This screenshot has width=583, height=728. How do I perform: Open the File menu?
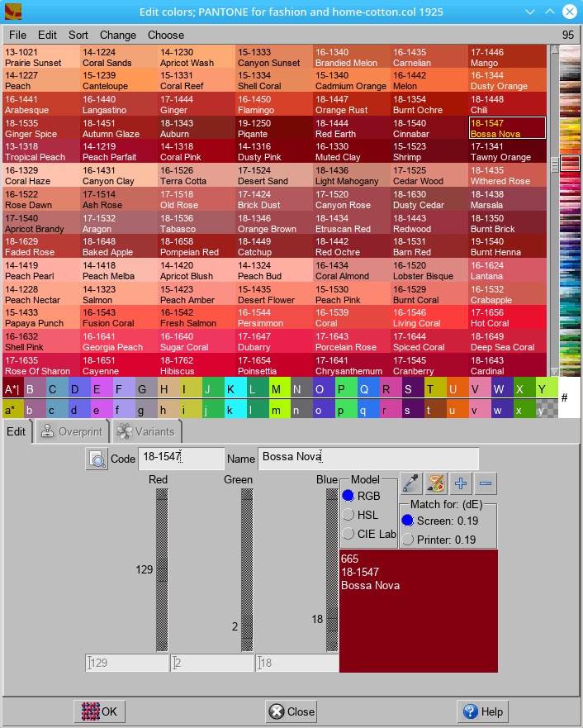click(x=17, y=35)
